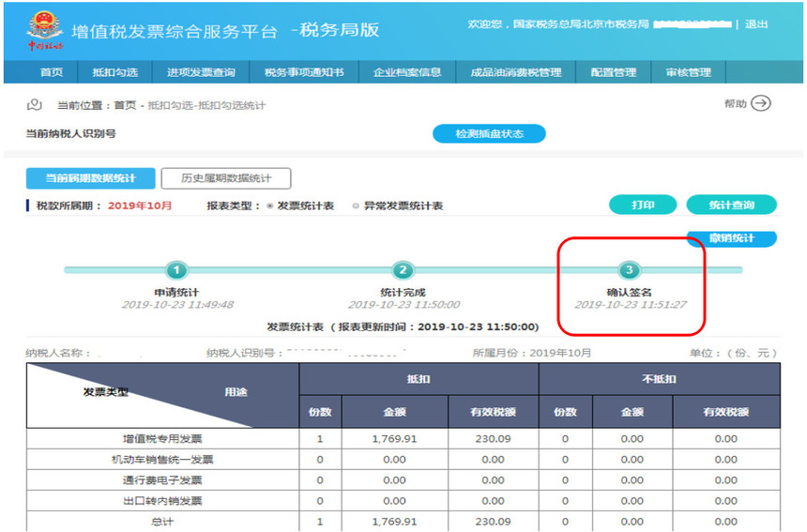
Task: Click the 撤销统计 button
Action: 732,238
